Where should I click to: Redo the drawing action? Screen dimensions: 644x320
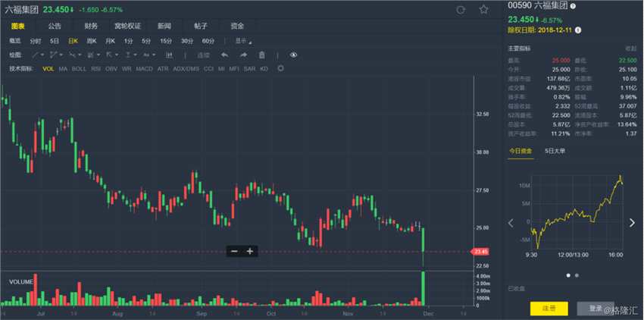tap(243, 55)
